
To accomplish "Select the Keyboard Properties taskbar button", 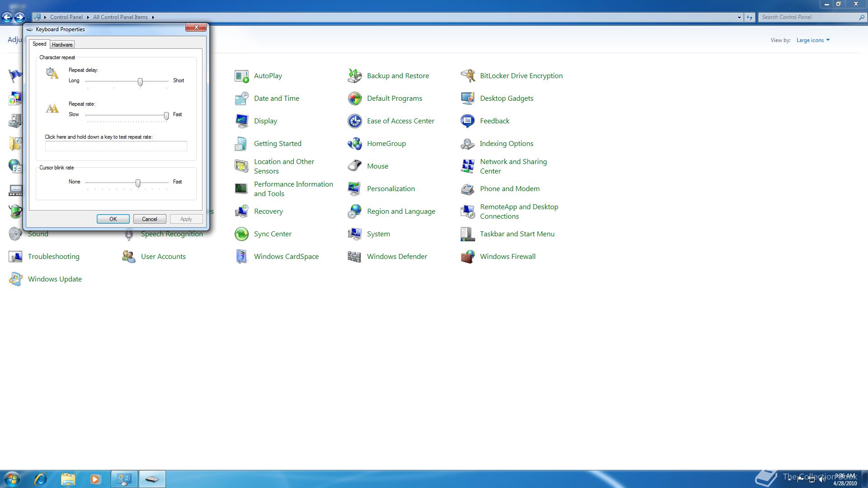I will 152,479.
